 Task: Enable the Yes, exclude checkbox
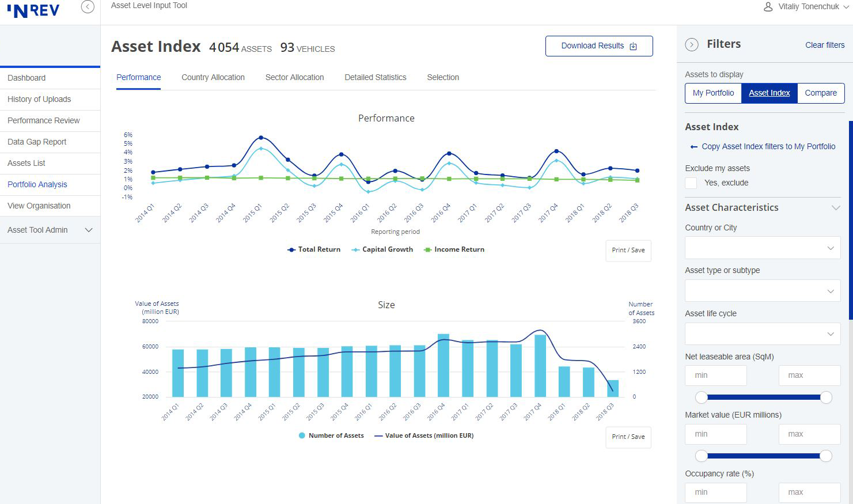coord(690,183)
